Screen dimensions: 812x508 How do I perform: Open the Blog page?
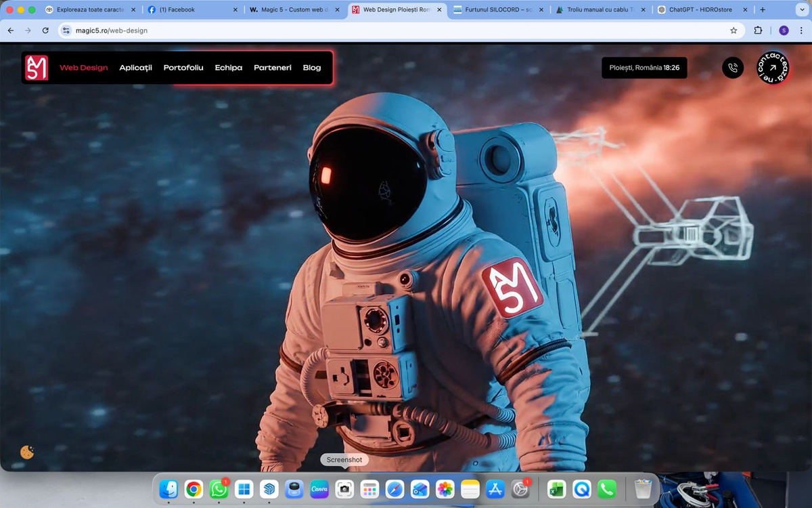312,68
